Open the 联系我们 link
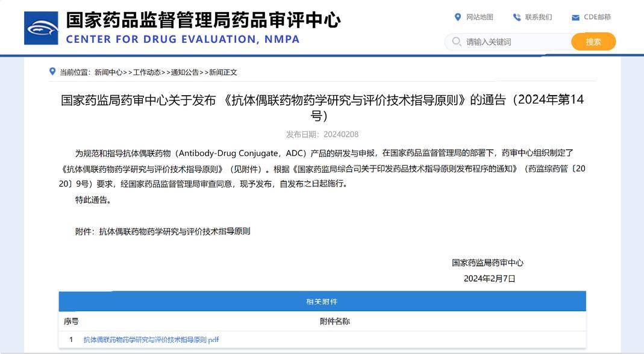644x354 pixels. pyautogui.click(x=539, y=17)
